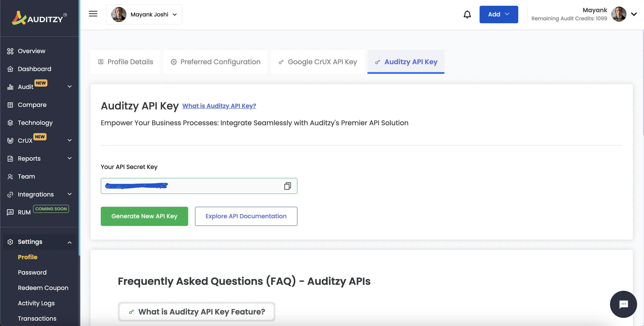Click the Profile Details tab icon

pyautogui.click(x=101, y=62)
